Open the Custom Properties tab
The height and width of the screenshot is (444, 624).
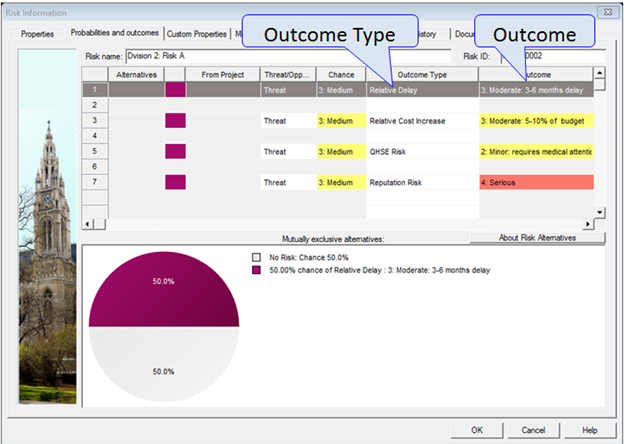197,33
